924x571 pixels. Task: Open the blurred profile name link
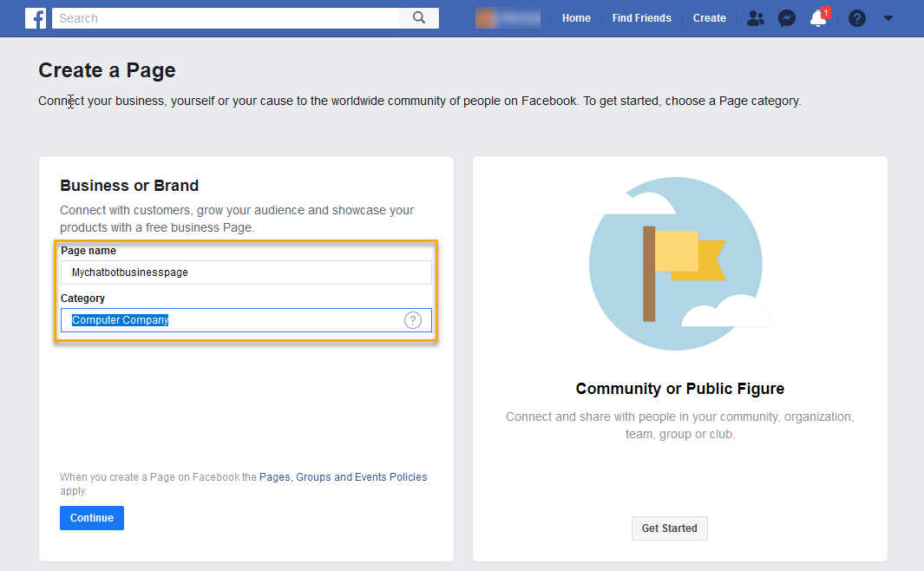click(x=508, y=18)
